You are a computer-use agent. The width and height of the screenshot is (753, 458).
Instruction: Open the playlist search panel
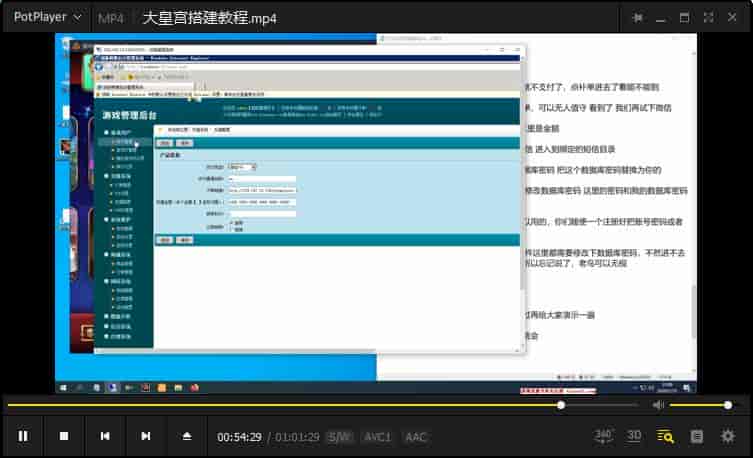click(665, 436)
